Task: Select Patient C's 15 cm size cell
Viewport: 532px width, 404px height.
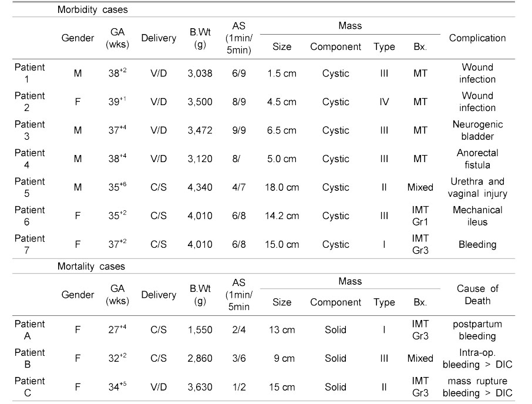Action: pyautogui.click(x=282, y=387)
